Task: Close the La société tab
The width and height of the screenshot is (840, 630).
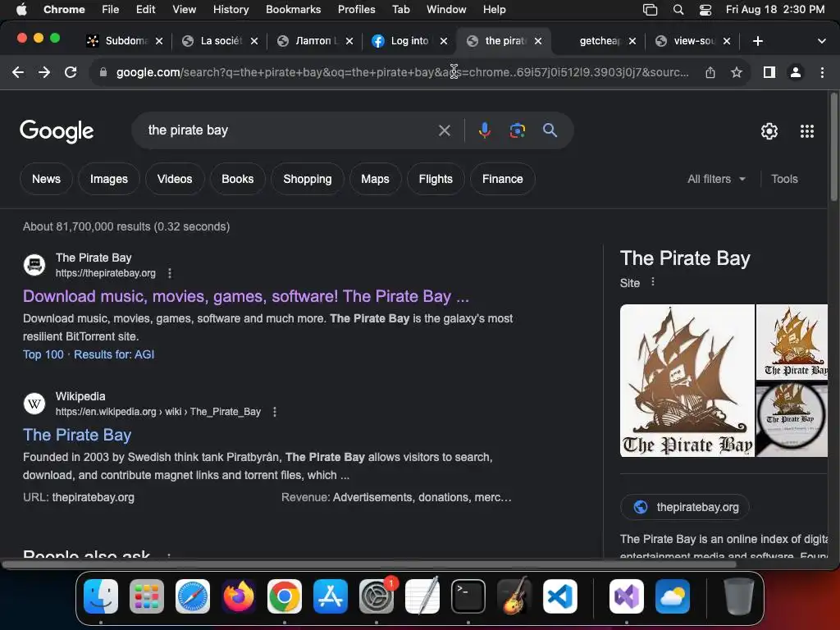Action: (254, 41)
